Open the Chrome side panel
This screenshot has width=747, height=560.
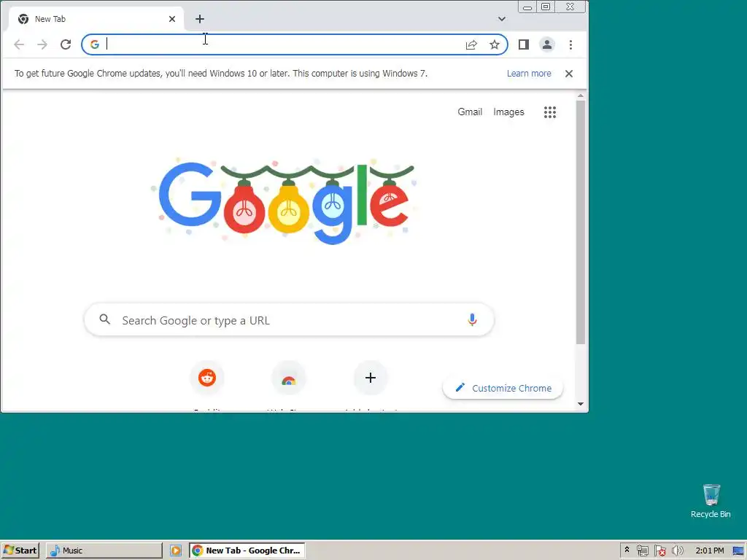524,44
